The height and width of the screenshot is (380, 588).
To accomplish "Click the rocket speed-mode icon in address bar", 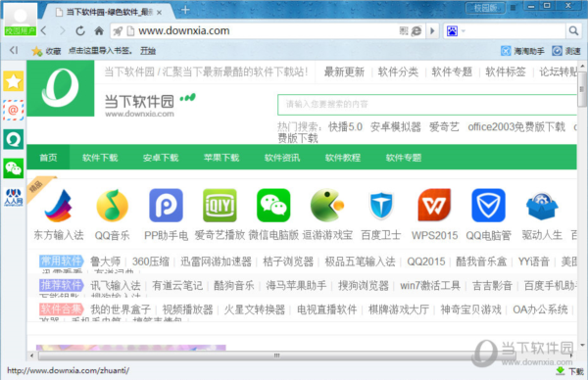I will point(118,31).
